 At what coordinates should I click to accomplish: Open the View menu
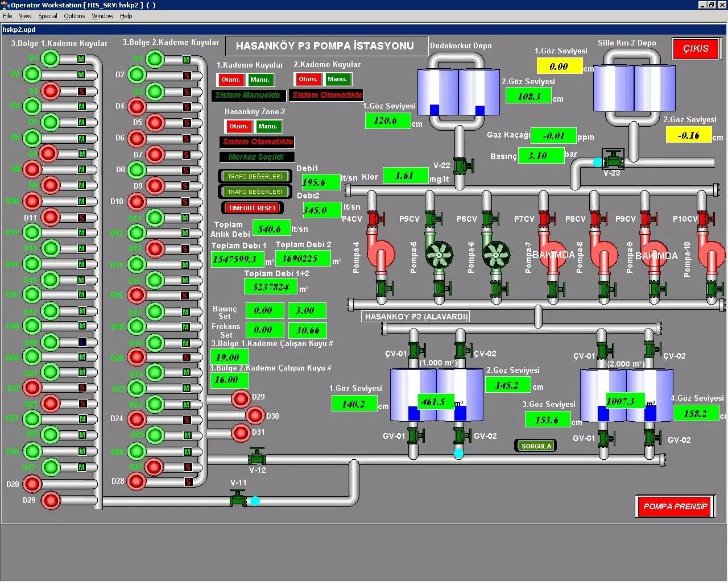(x=25, y=16)
